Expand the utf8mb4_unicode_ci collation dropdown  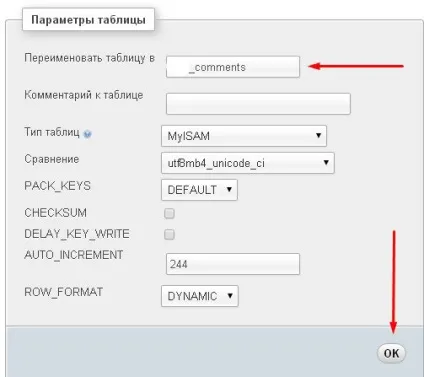248,163
